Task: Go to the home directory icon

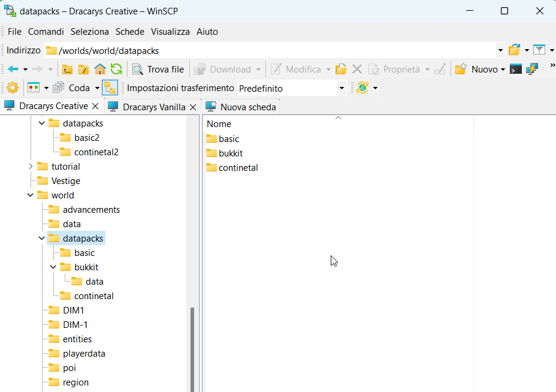Action: (x=100, y=70)
